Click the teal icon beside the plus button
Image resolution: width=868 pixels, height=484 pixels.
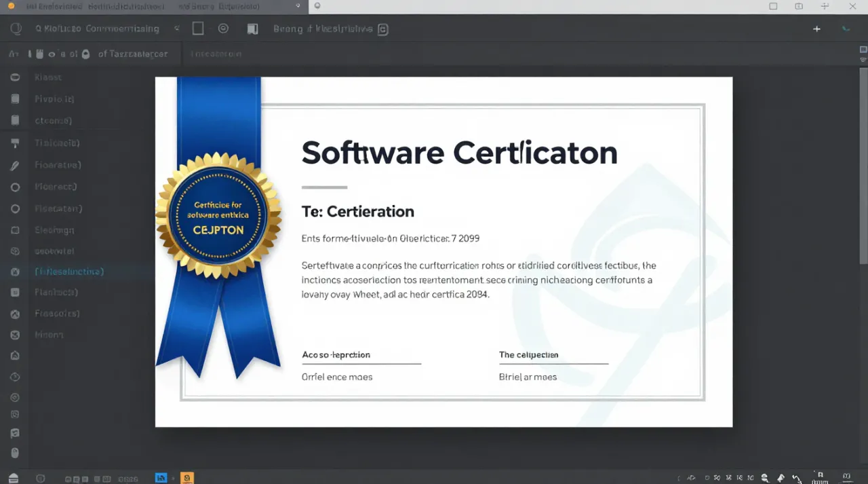point(846,29)
